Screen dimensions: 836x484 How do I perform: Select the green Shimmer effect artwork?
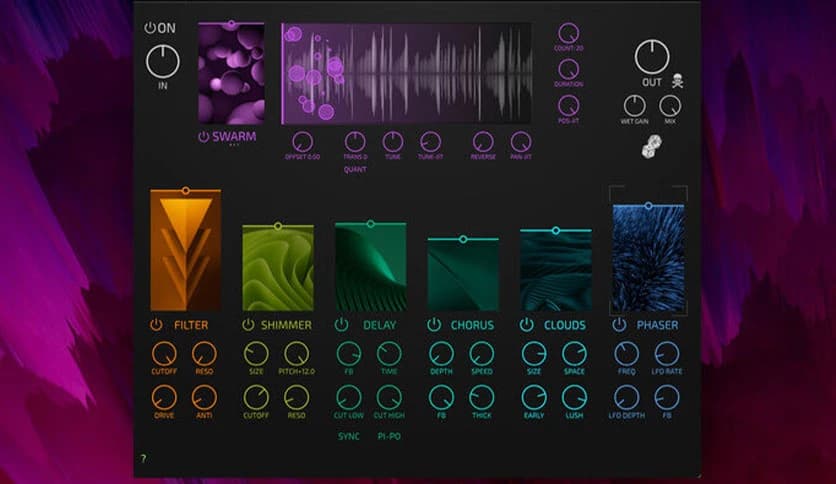click(x=278, y=269)
